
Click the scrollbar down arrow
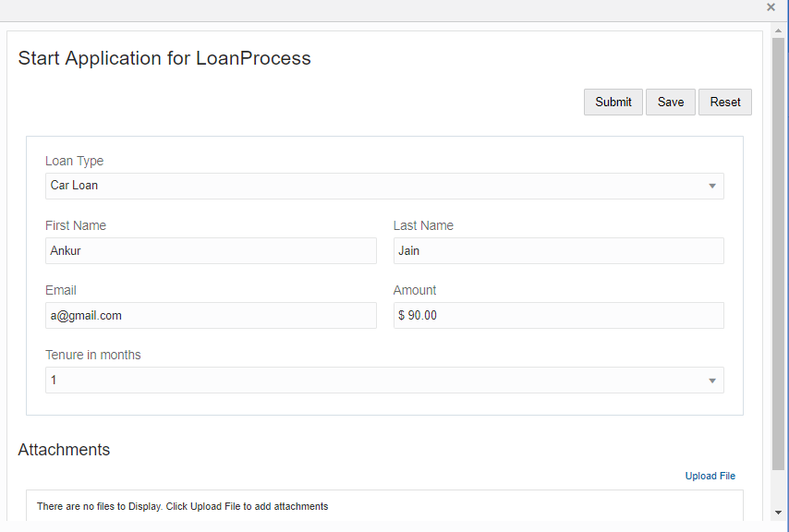pyautogui.click(x=779, y=512)
